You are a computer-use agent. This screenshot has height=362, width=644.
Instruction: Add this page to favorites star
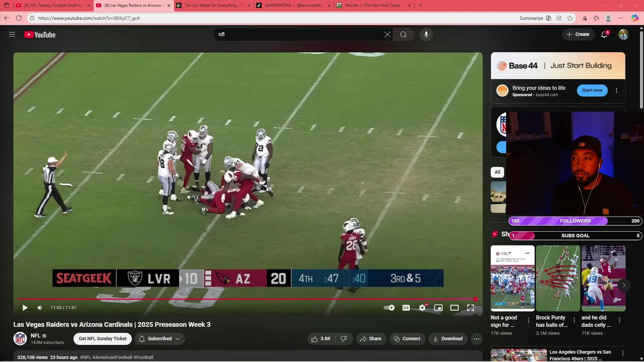tap(570, 18)
